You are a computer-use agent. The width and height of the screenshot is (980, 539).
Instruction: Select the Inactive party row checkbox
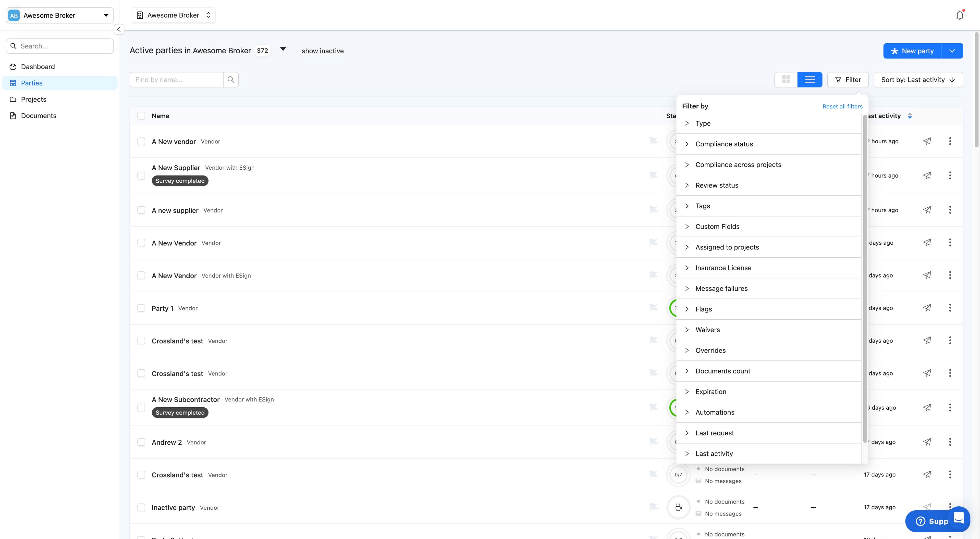[x=141, y=507]
